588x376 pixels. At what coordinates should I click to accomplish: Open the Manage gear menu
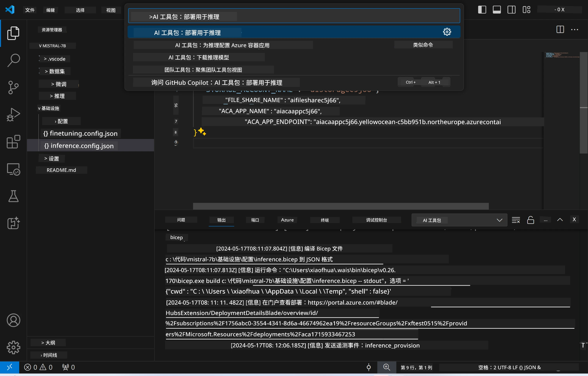click(x=13, y=347)
